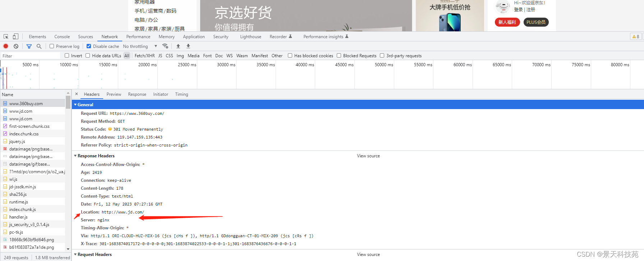Show All request types
The image size is (644, 261).
[x=127, y=56]
